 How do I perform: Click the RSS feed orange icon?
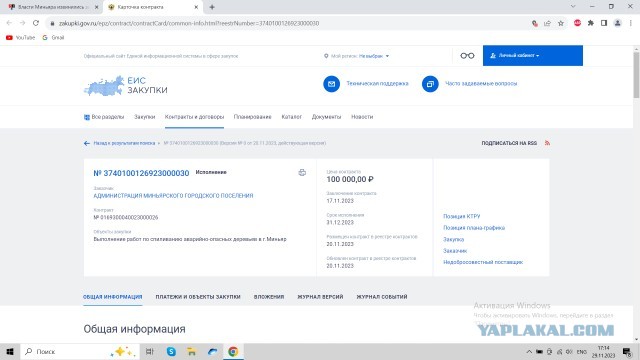click(547, 143)
